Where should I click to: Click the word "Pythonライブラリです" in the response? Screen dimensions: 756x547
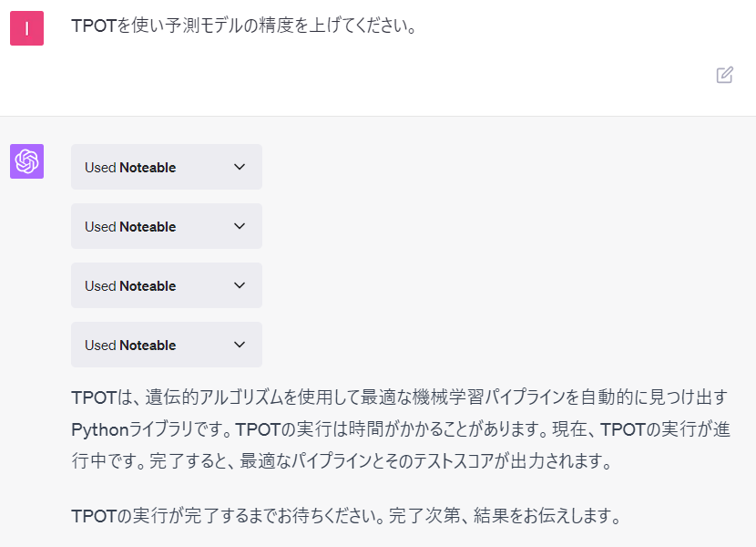pos(150,429)
